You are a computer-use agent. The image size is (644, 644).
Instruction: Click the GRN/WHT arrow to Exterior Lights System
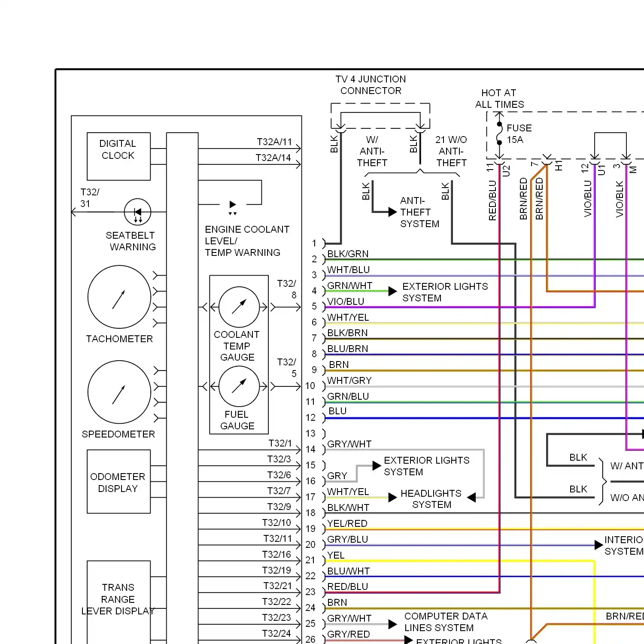392,292
